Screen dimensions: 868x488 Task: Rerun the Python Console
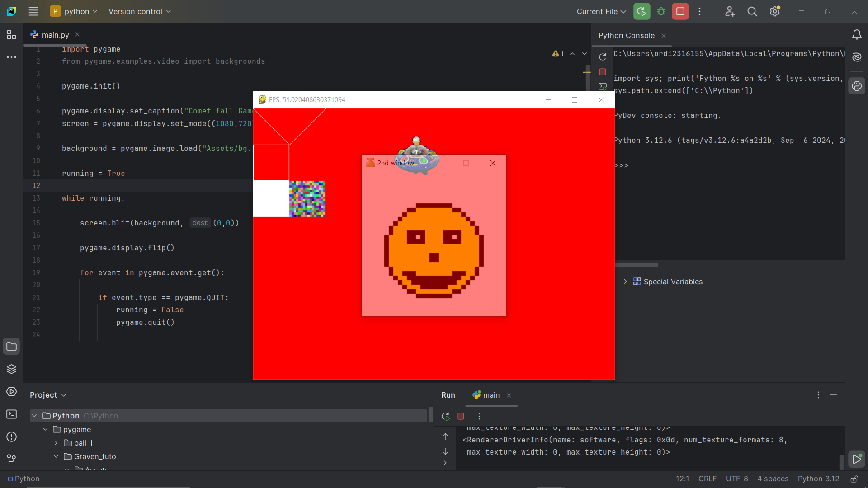602,57
